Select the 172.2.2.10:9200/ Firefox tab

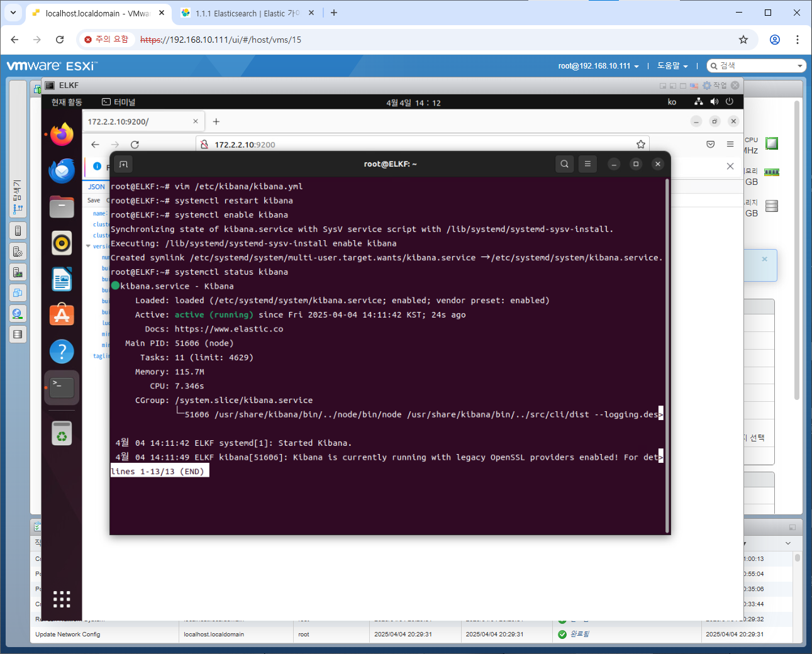tap(143, 122)
